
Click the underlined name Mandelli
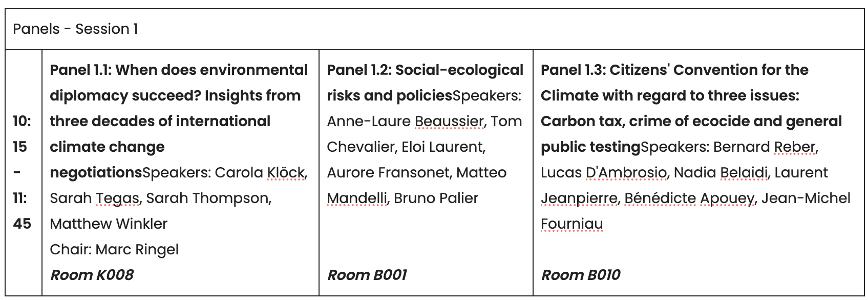click(x=357, y=198)
